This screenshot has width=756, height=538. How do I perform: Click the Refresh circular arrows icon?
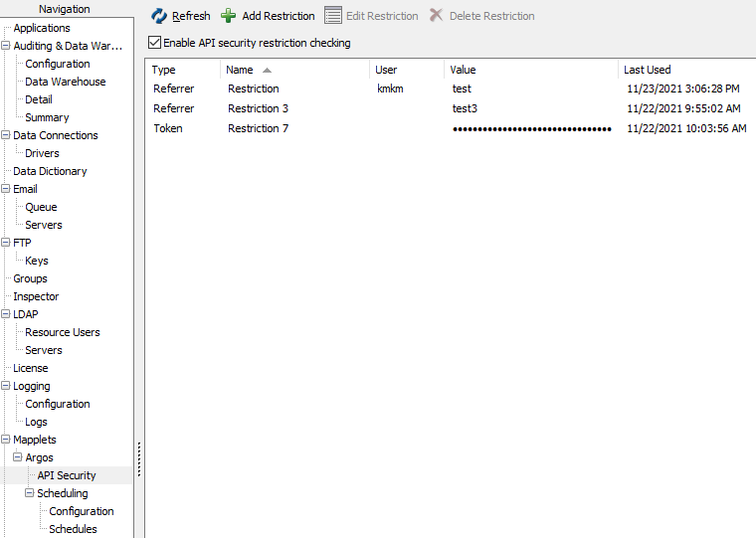tap(159, 16)
